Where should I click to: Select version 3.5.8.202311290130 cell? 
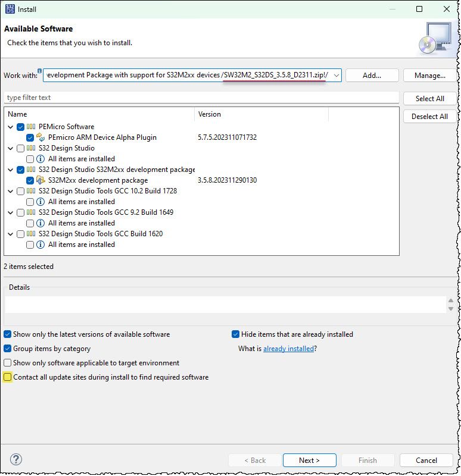pos(228,180)
